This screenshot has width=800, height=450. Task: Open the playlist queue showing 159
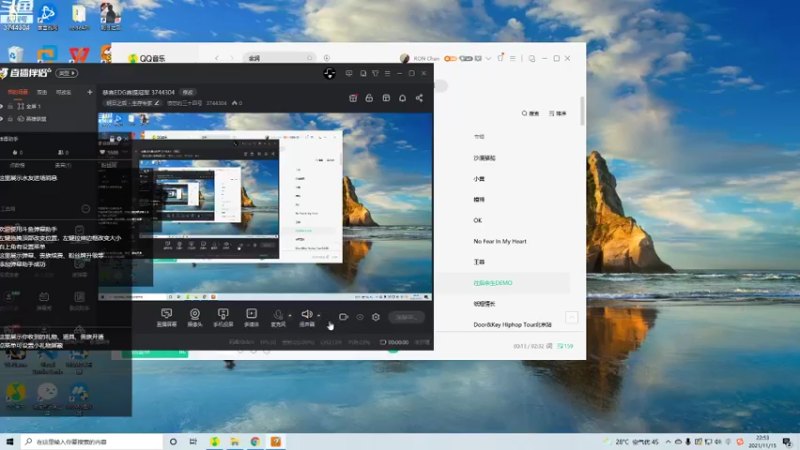(565, 346)
